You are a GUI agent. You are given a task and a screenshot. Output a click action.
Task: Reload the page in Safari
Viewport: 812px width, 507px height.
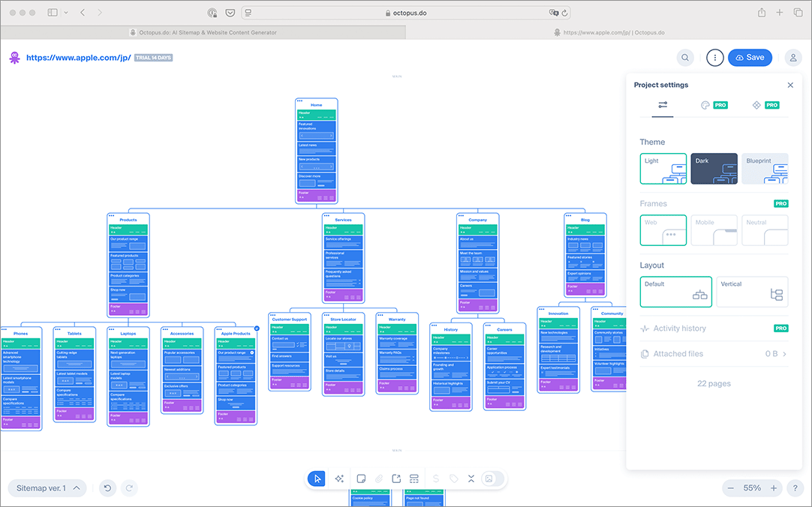coord(565,13)
